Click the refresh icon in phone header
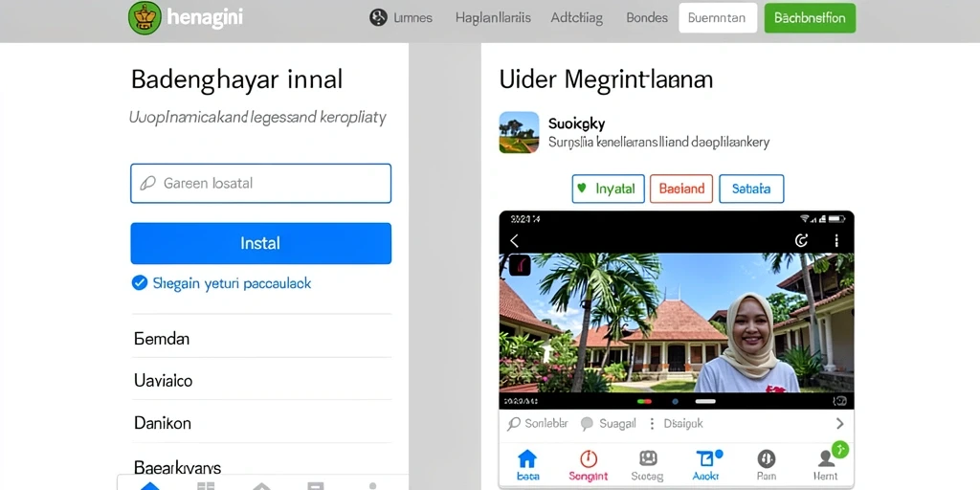Image resolution: width=980 pixels, height=490 pixels. click(801, 240)
